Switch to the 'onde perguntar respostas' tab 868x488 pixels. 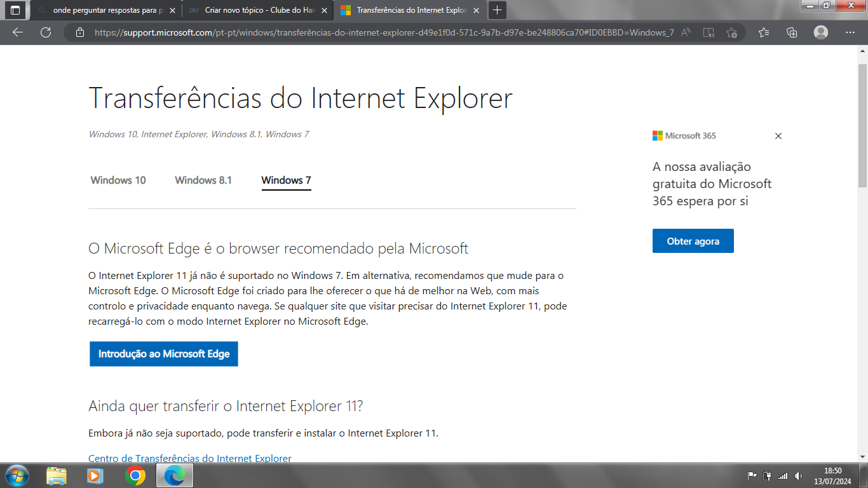105,10
